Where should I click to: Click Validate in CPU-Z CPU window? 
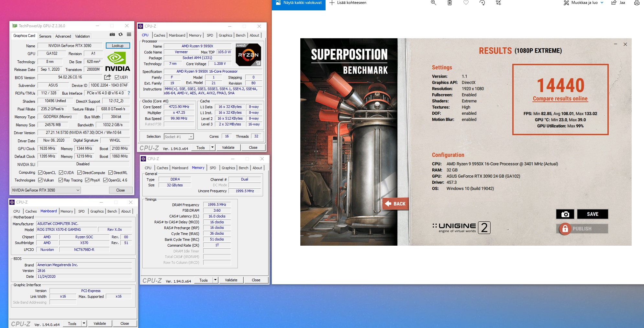(x=228, y=147)
